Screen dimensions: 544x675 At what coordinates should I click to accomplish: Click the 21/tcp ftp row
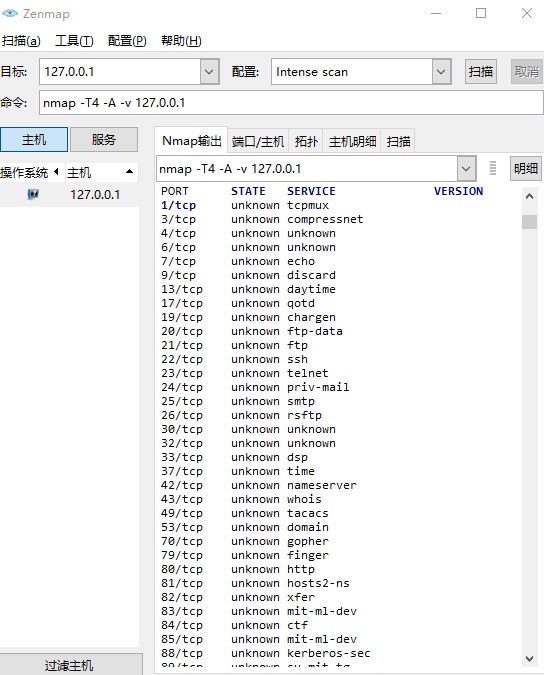(235, 345)
